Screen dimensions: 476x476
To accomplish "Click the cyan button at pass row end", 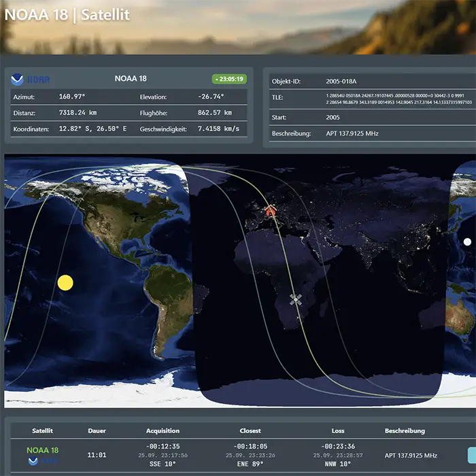I will tap(472, 455).
